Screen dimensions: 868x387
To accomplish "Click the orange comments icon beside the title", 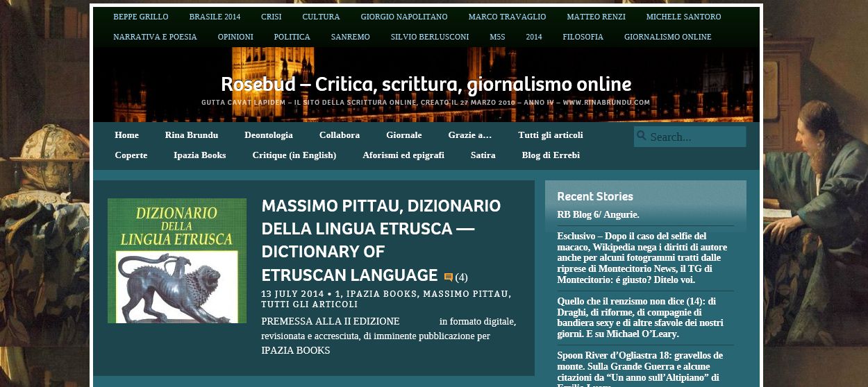I will [449, 277].
